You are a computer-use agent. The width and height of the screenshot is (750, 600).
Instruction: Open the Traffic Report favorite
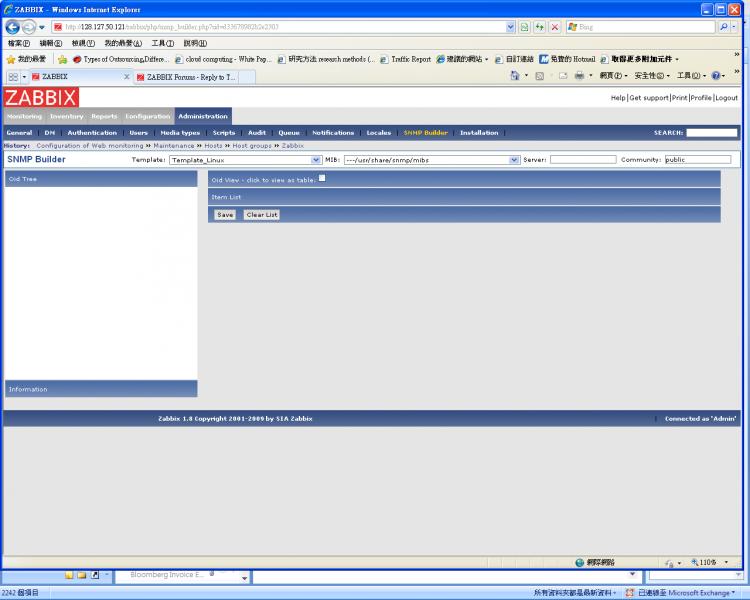pyautogui.click(x=406, y=59)
